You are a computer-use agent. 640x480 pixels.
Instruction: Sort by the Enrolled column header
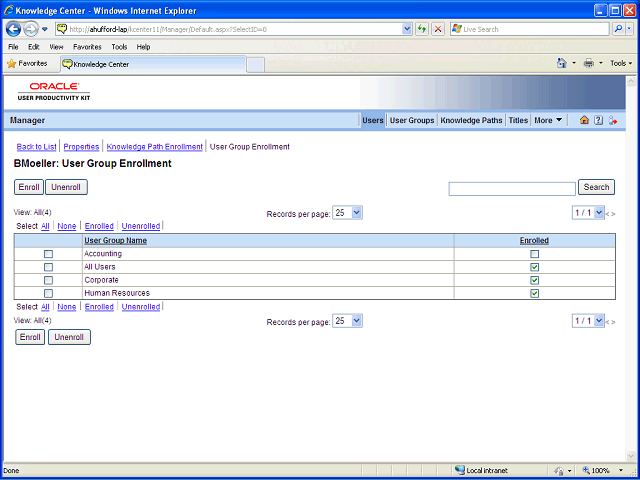coord(534,241)
